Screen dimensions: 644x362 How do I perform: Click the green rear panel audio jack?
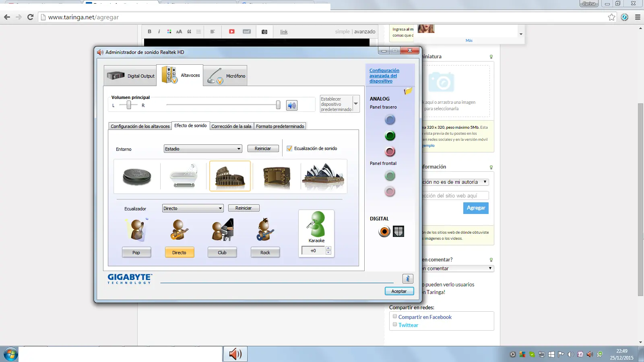pyautogui.click(x=390, y=136)
